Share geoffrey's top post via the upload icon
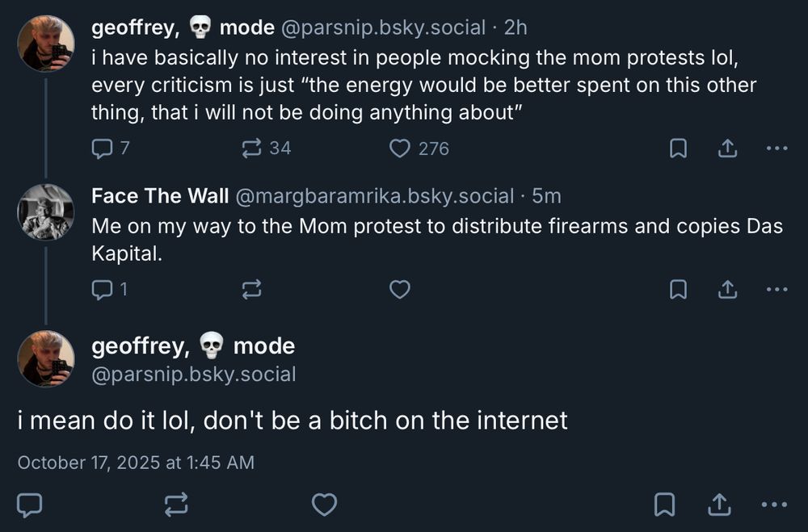 (x=726, y=148)
